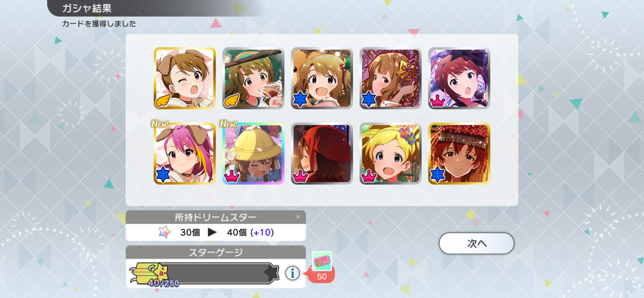644x298 pixels.
Task: Open star gauge info icon
Action: click(292, 273)
